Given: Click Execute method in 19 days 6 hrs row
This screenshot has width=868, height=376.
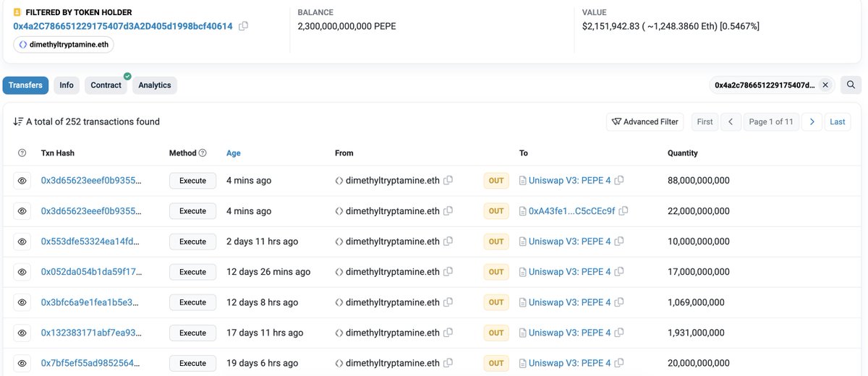Looking at the screenshot, I should click(x=192, y=363).
